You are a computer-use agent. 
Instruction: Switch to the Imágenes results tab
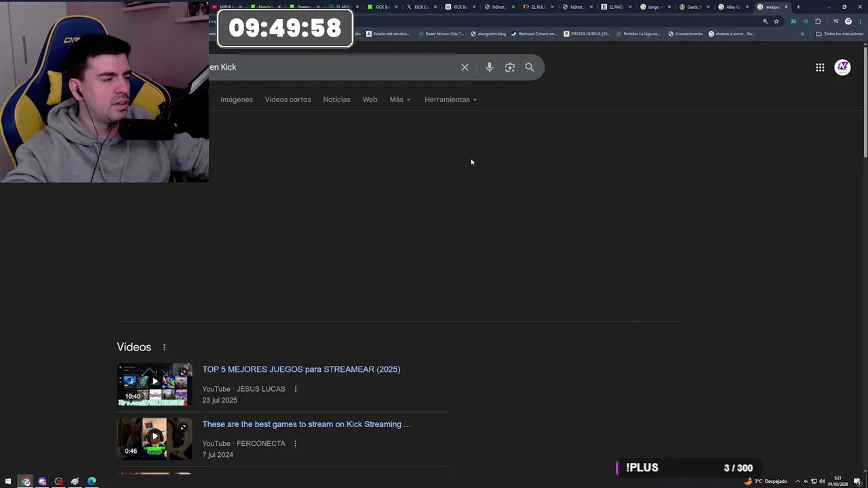tap(236, 100)
